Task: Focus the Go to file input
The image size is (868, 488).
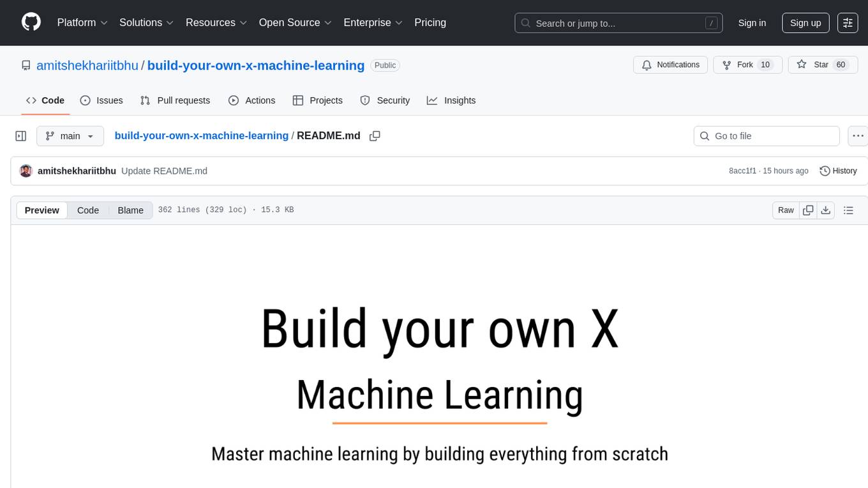Action: [x=767, y=136]
